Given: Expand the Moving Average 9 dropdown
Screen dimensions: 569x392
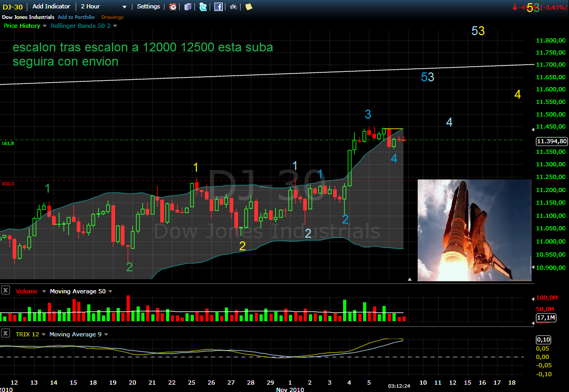Looking at the screenshot, I should [106, 334].
